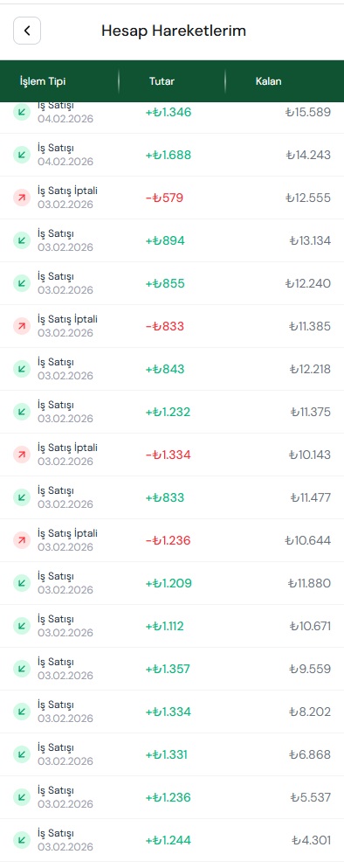The height and width of the screenshot is (868, 344).
Task: Click green arrow icon for +₺1.688 sale
Action: [22, 155]
